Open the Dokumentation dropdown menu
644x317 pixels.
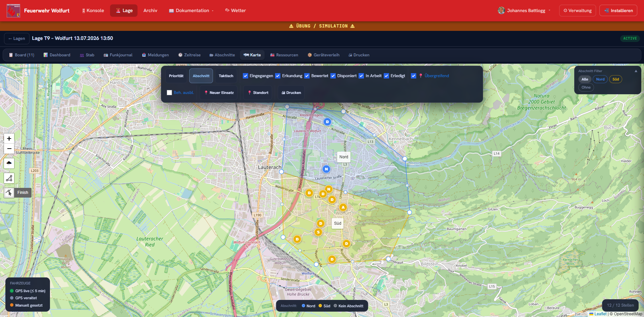[x=191, y=11]
